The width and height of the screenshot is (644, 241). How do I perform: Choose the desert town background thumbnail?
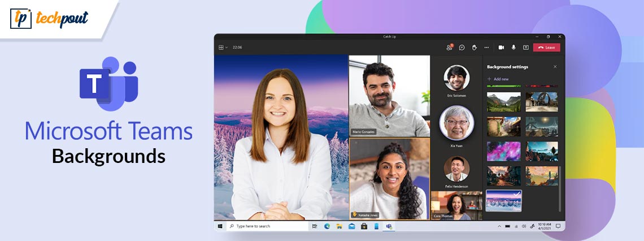coord(503,127)
